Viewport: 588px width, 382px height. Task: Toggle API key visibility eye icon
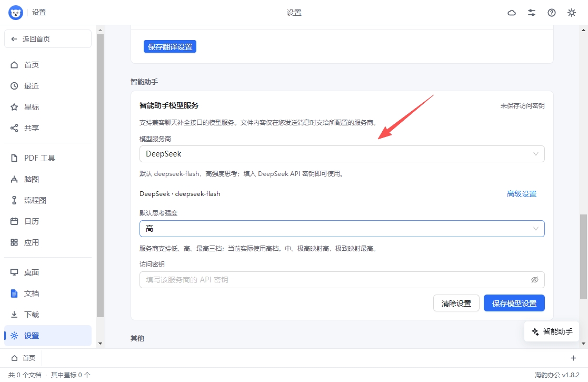[535, 280]
